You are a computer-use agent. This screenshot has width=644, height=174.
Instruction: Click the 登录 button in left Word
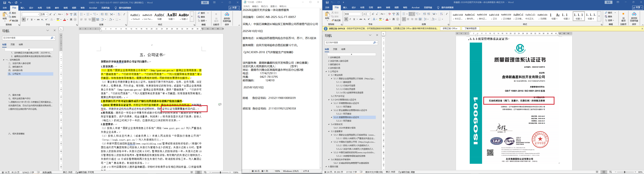pos(205,3)
